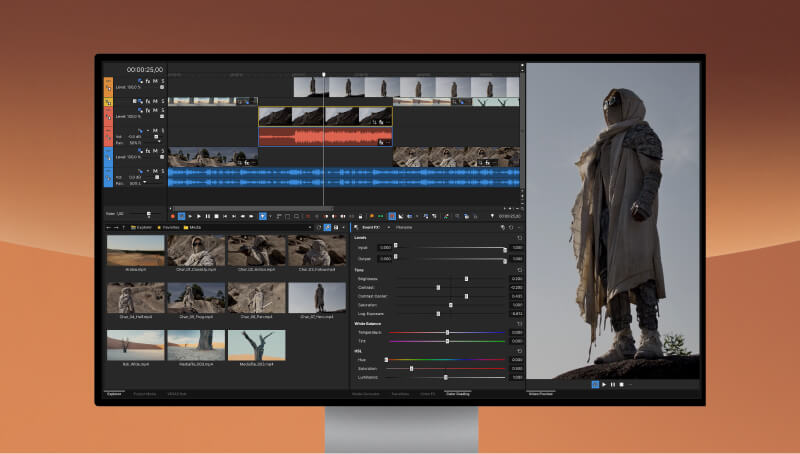Image resolution: width=800 pixels, height=454 pixels.
Task: Open the Media folder shortcut in Explorer
Action: (x=192, y=228)
